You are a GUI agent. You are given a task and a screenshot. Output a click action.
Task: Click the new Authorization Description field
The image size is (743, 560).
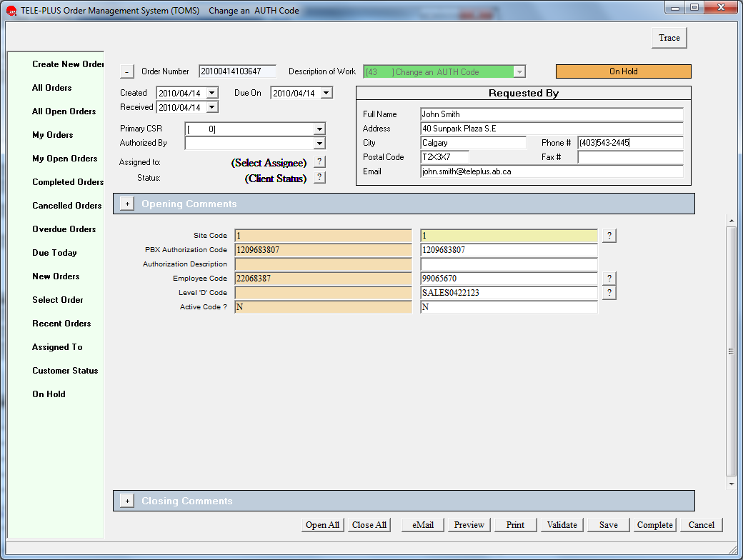pos(509,264)
